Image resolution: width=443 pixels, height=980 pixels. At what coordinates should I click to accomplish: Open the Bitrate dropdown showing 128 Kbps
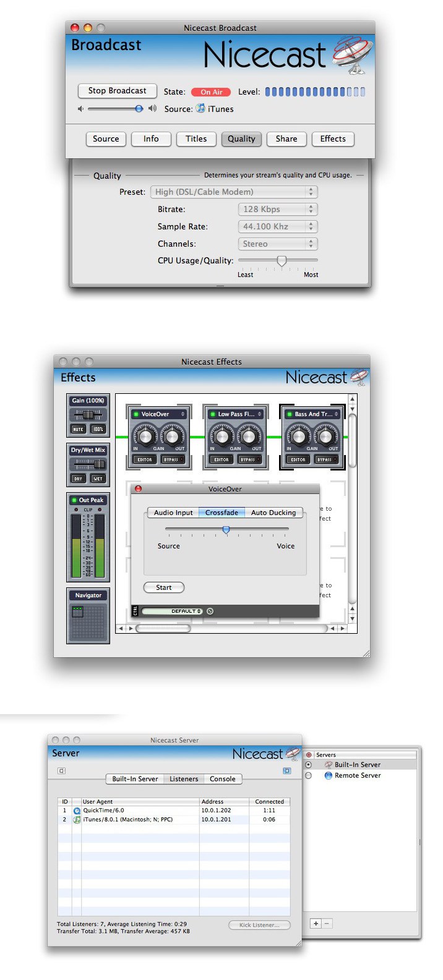point(278,209)
